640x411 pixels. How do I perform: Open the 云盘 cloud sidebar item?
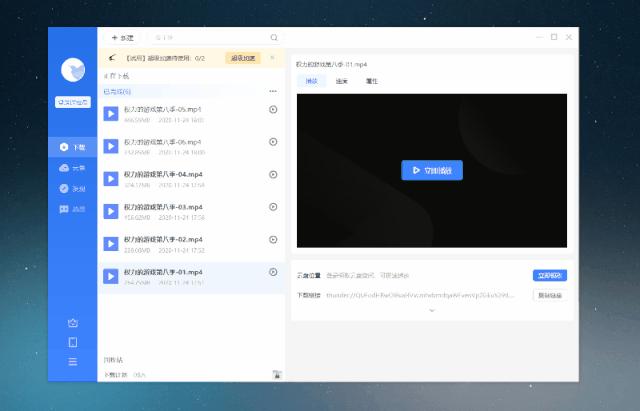point(73,168)
